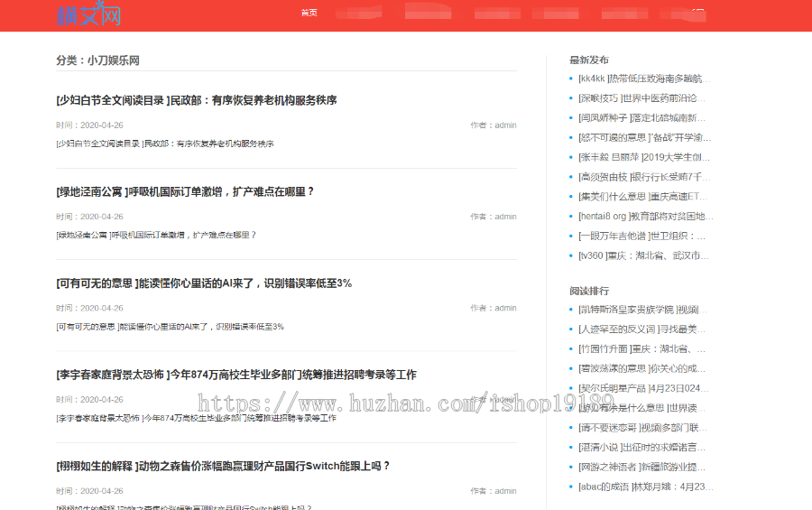The image size is (812, 510).
Task: Open ranked link starting with [abac的成语]
Action: click(x=645, y=487)
